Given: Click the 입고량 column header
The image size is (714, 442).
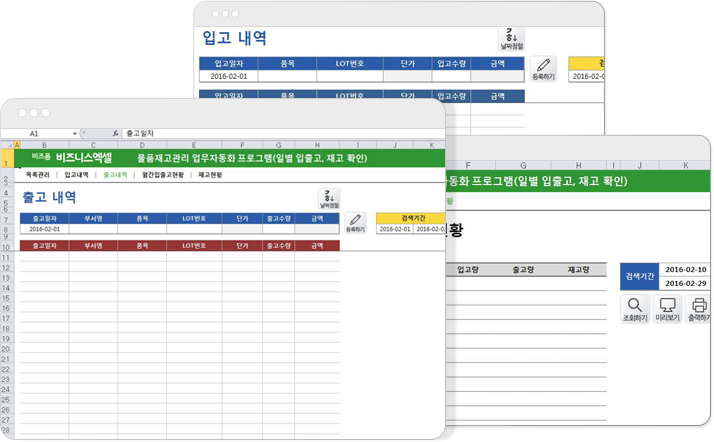Looking at the screenshot, I should [x=468, y=269].
